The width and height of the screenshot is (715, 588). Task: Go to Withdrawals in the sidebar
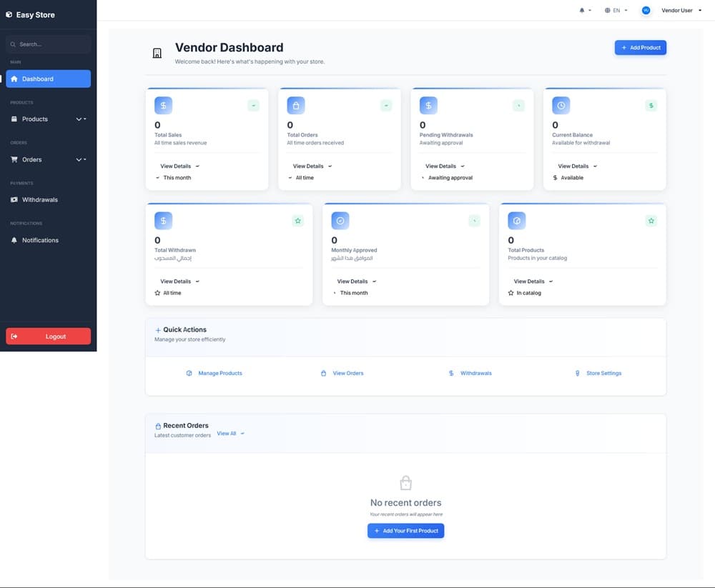(x=39, y=200)
